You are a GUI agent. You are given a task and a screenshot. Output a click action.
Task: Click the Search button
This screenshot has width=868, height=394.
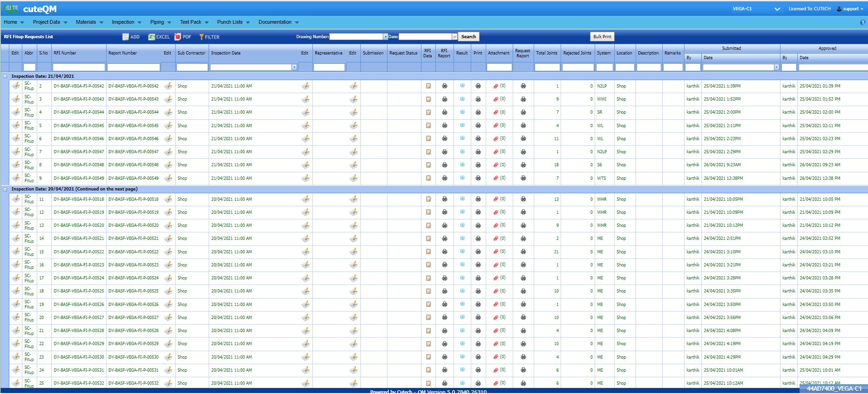coord(468,37)
